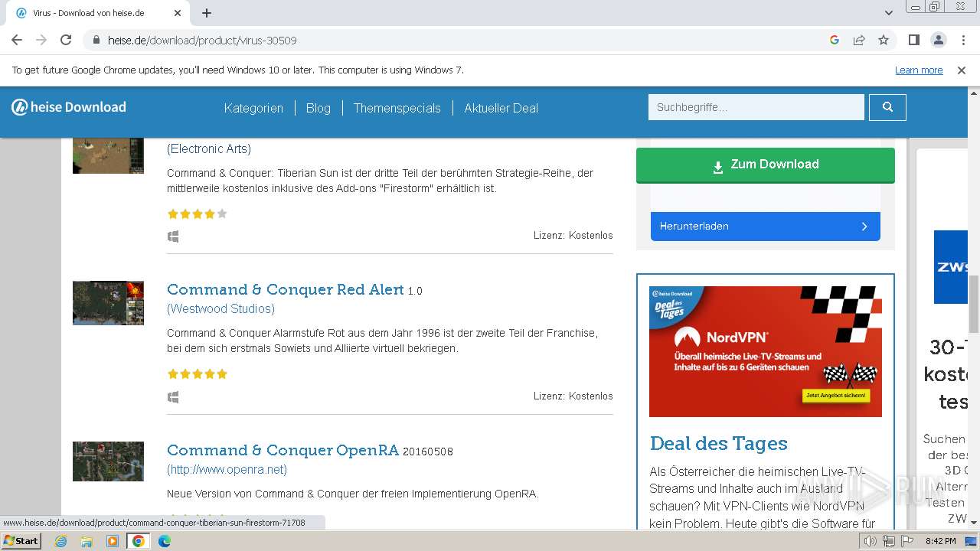Open a new browser tab
The image size is (980, 551).
[207, 13]
